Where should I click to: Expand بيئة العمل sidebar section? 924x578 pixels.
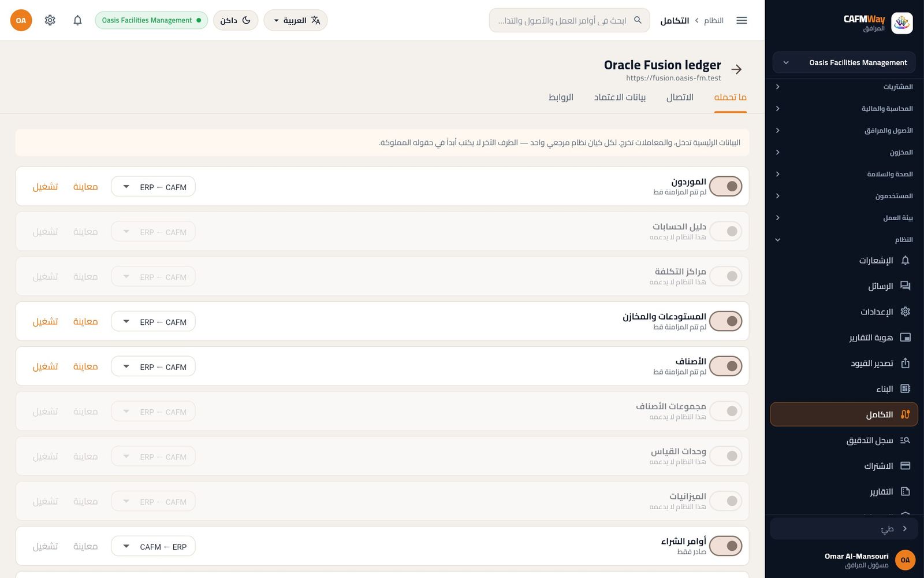click(844, 218)
